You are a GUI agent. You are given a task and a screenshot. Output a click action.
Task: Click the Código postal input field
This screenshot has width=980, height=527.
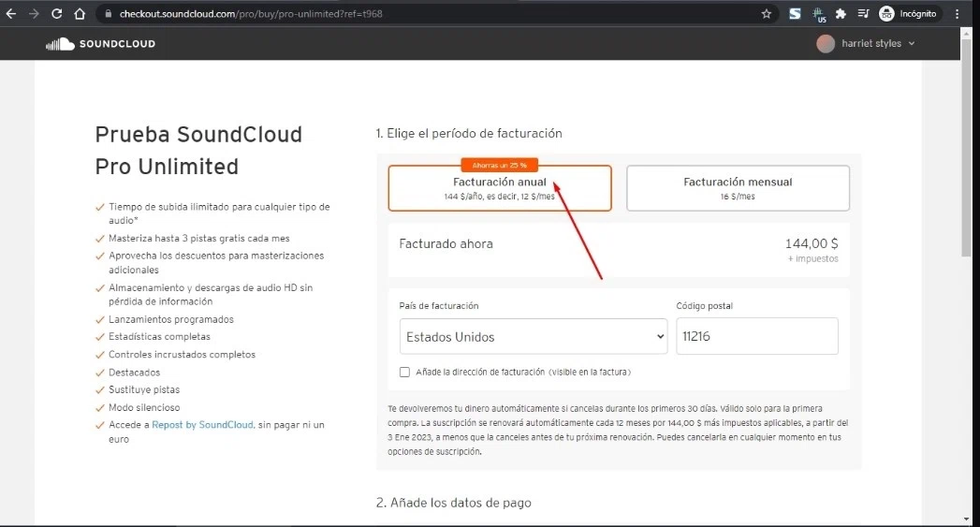(757, 336)
